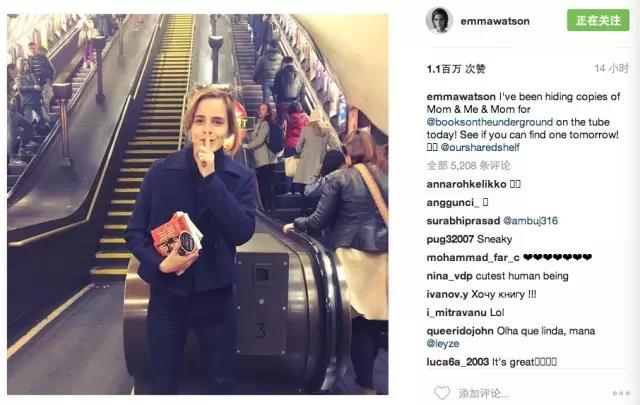Image resolution: width=640 pixels, height=405 pixels.
Task: Open the @ambuj316 mention link
Action: click(x=530, y=221)
